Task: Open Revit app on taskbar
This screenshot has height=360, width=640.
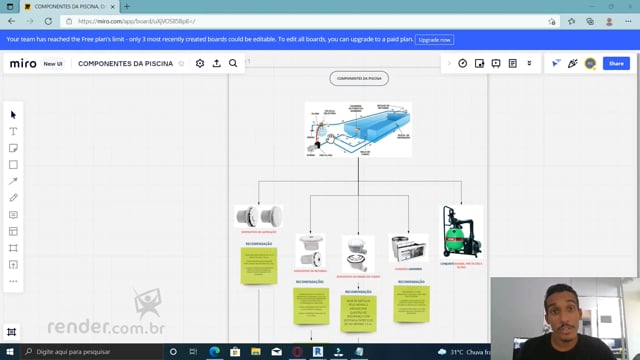Action: pos(318,352)
